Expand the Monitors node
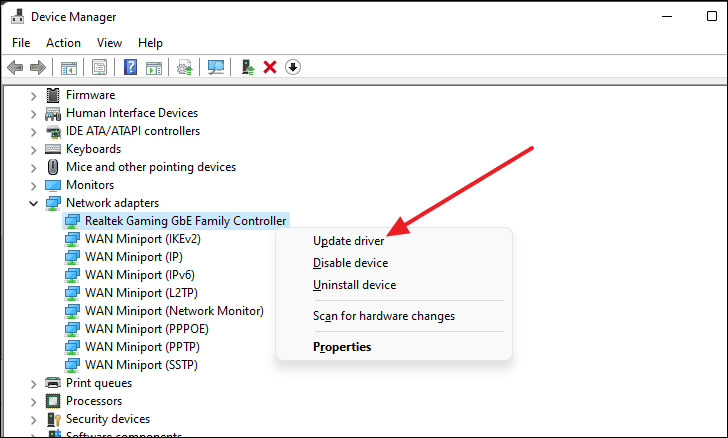Image resolution: width=728 pixels, height=438 pixels. [x=33, y=186]
